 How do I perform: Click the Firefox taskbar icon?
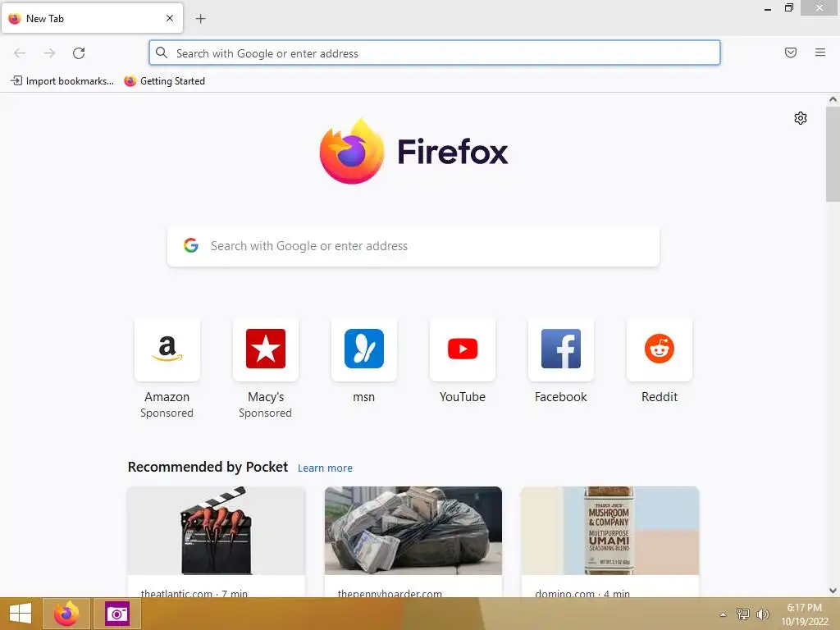[66, 614]
